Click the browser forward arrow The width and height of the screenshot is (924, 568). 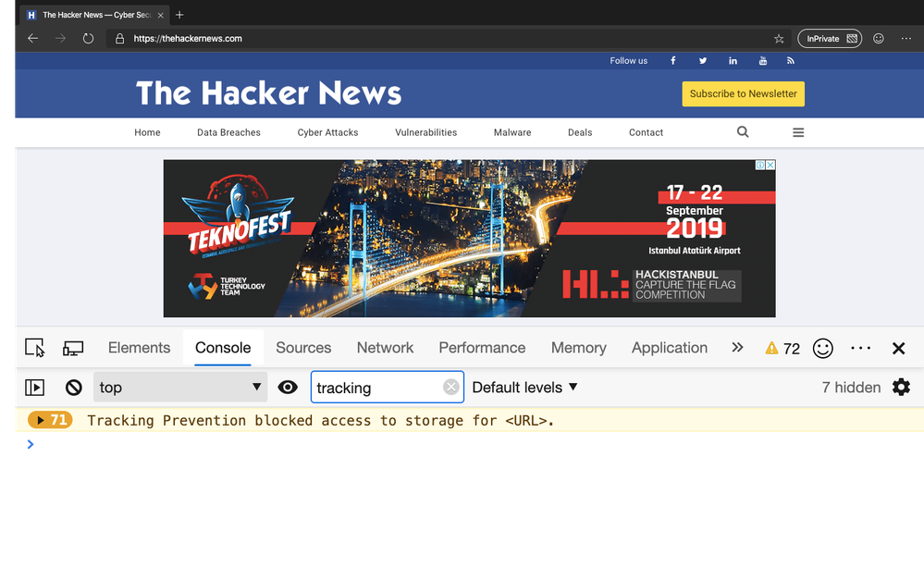(60, 38)
